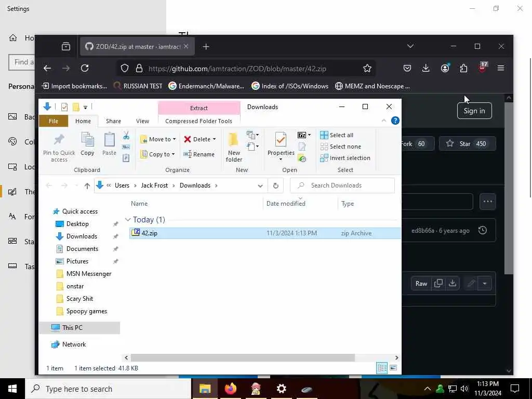Viewport: 532px width, 399px height.
Task: Open the Move to dropdown
Action: (x=158, y=139)
